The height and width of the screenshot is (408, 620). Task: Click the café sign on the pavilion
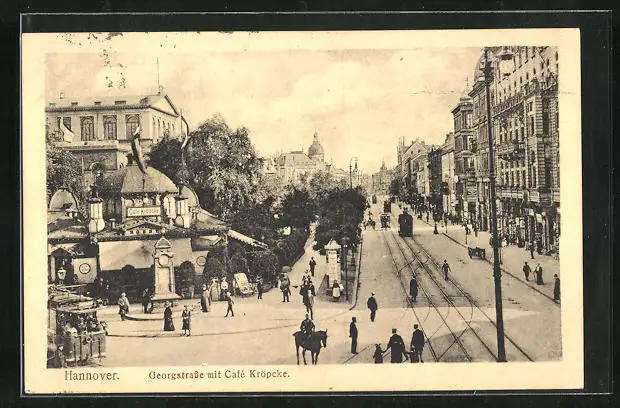(143, 211)
